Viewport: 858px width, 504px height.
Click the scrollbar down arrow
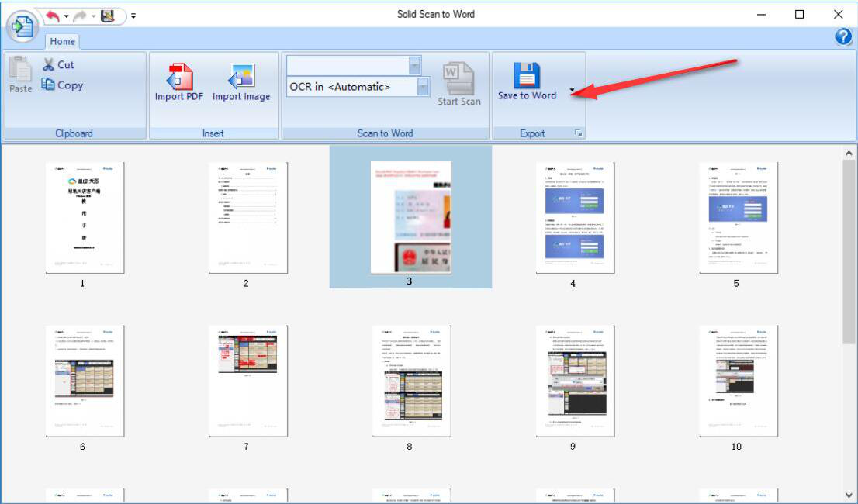pyautogui.click(x=849, y=495)
